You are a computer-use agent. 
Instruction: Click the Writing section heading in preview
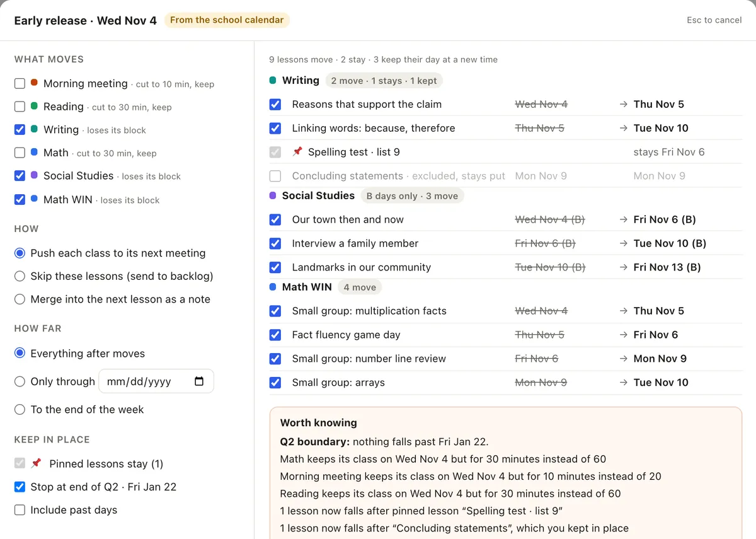[x=301, y=81]
